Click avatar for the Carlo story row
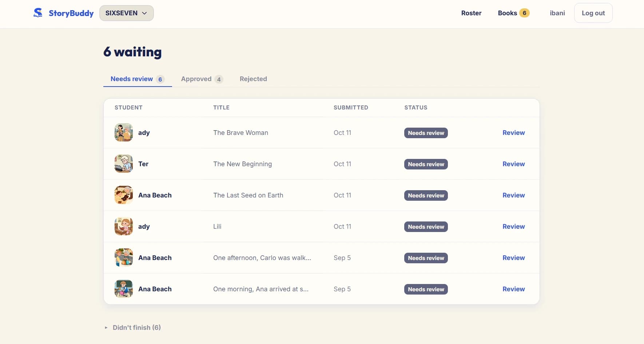 124,257
